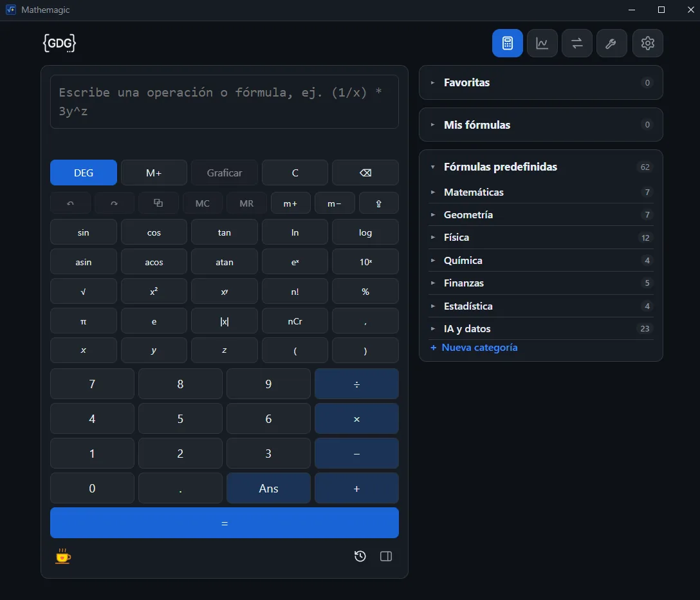The width and height of the screenshot is (700, 600).
Task: Click the log function key
Action: (365, 232)
